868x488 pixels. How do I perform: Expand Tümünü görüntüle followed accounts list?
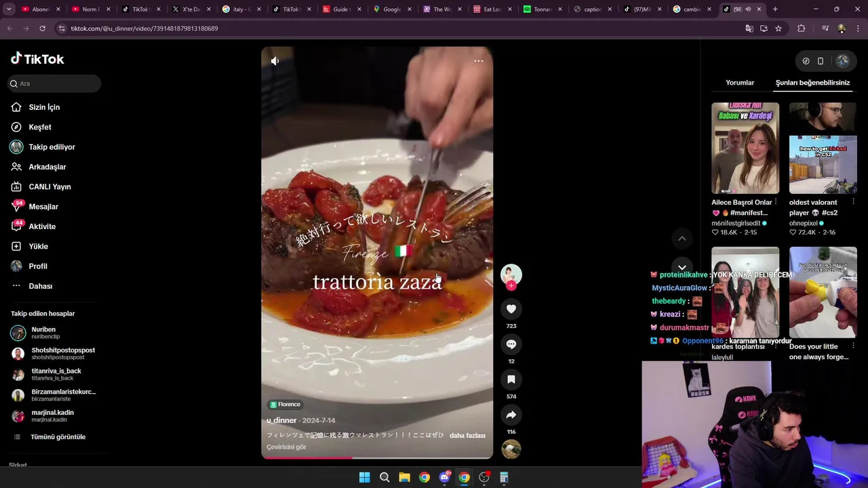tap(58, 437)
